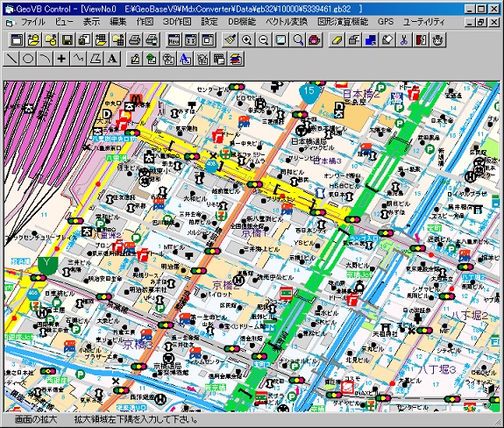This screenshot has height=428, width=504.
Task: Select the zoom in magnifier tool
Action: click(247, 40)
